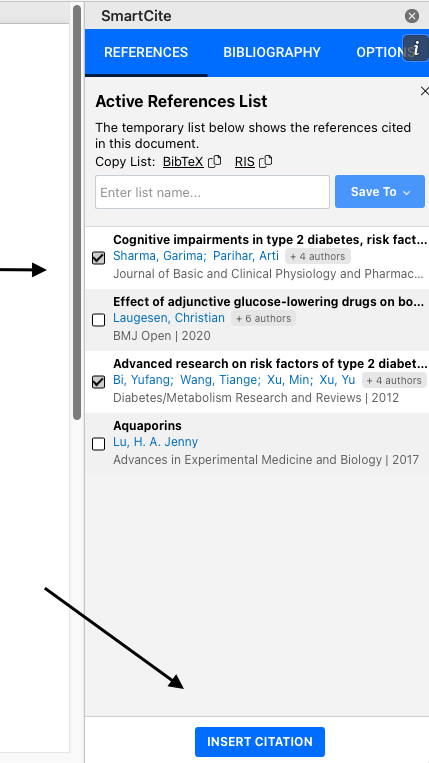Uncheck the Cognitive impairments reference

click(98, 257)
